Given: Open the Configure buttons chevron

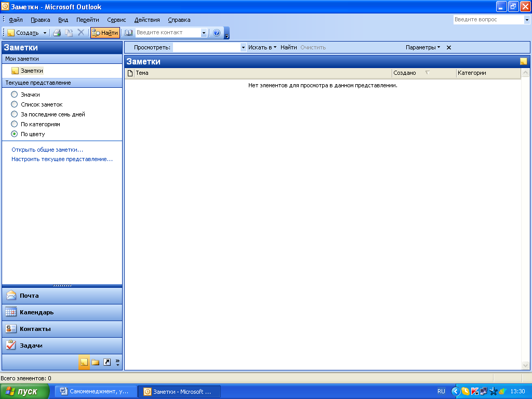Looking at the screenshot, I should tap(117, 362).
